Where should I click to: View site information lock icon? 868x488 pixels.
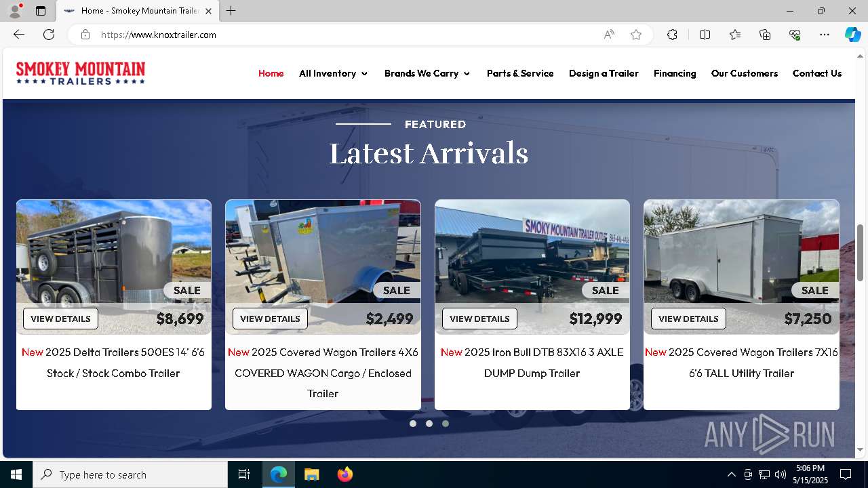(x=85, y=35)
